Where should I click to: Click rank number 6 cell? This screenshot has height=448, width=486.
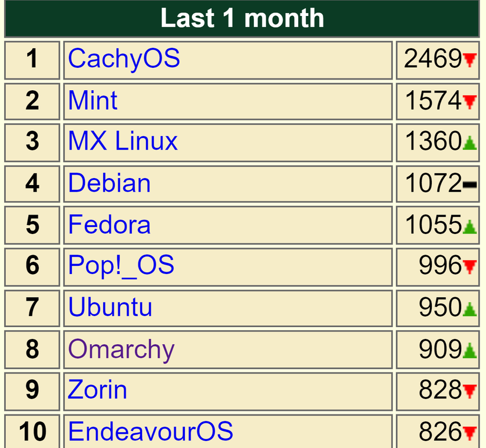(x=32, y=267)
